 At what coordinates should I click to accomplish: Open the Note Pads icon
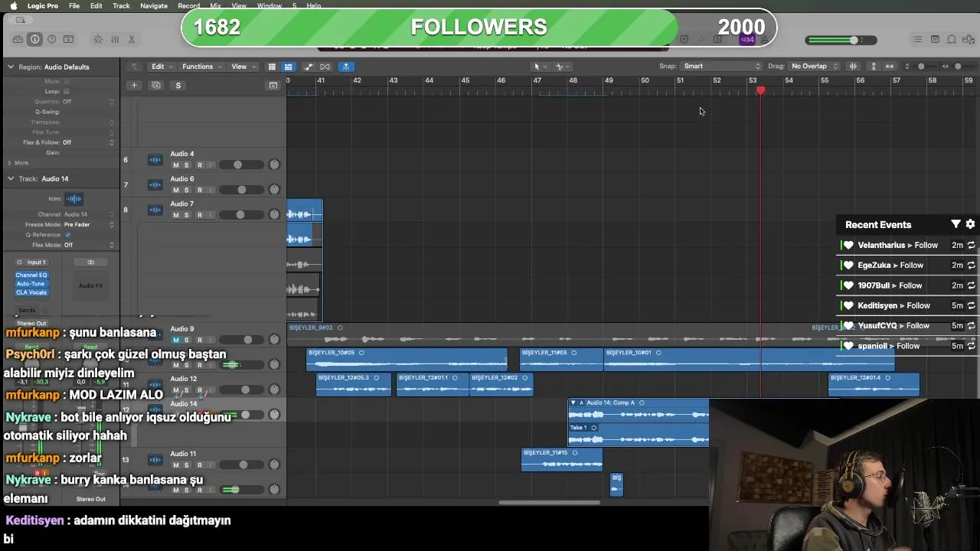point(935,39)
